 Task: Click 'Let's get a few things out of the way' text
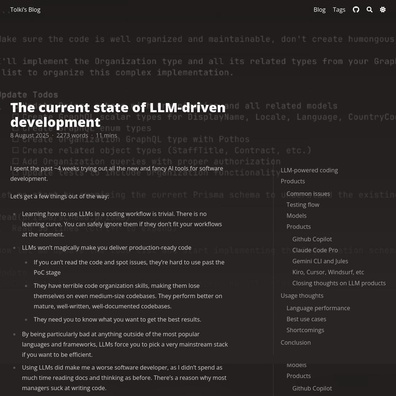(59, 197)
